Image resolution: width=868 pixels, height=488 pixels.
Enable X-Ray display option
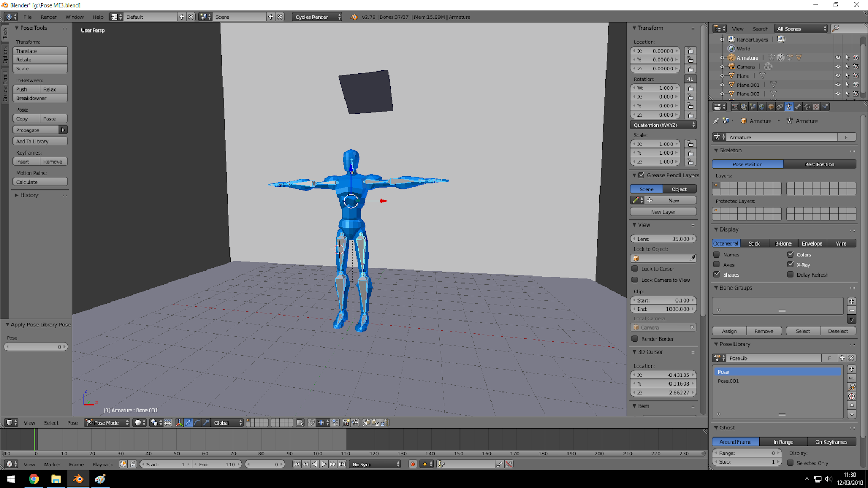click(x=791, y=264)
